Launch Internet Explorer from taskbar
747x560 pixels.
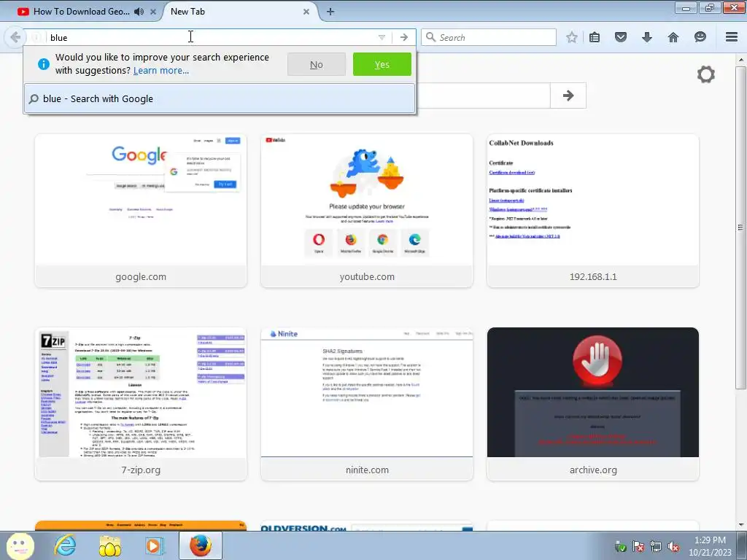[x=65, y=545]
